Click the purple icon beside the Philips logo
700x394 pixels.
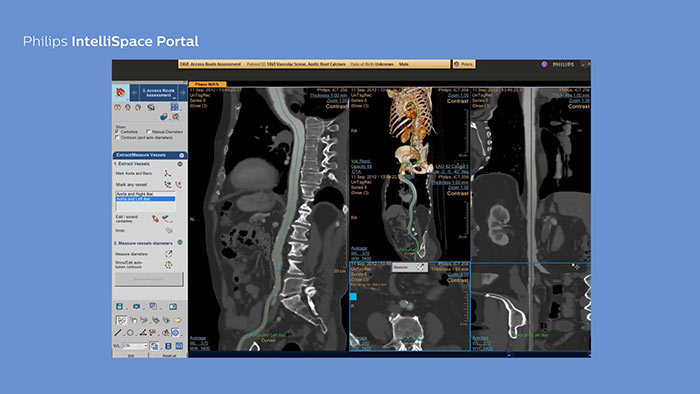tap(544, 64)
